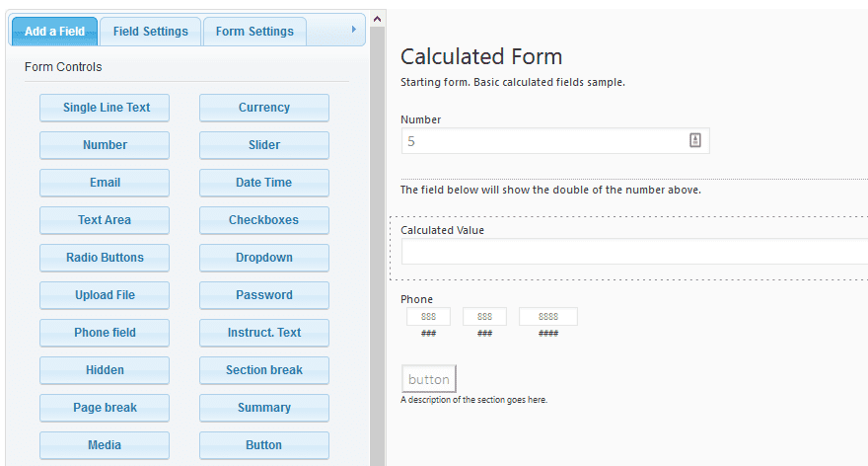868x466 pixels.
Task: Add a Radio Buttons field
Action: [105, 258]
